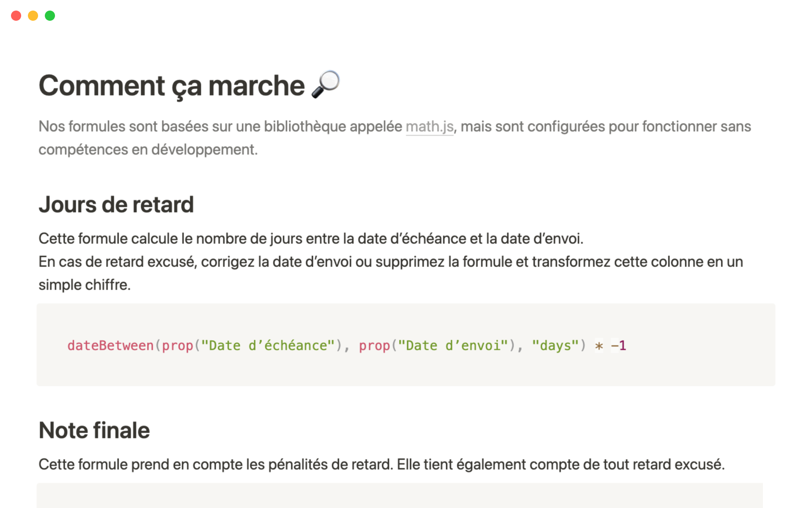Click the sentence starting "Cette formule calcule"
Image resolution: width=812 pixels, height=508 pixels.
[311, 239]
